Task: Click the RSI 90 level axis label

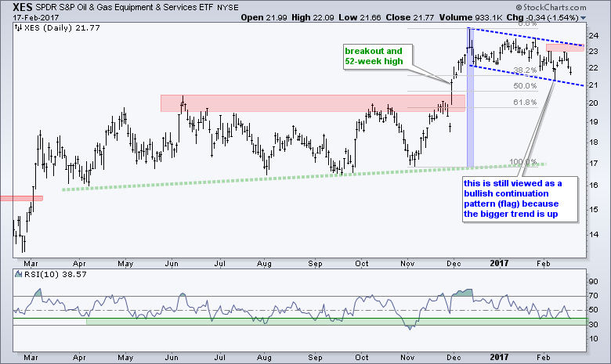Action: click(594, 282)
